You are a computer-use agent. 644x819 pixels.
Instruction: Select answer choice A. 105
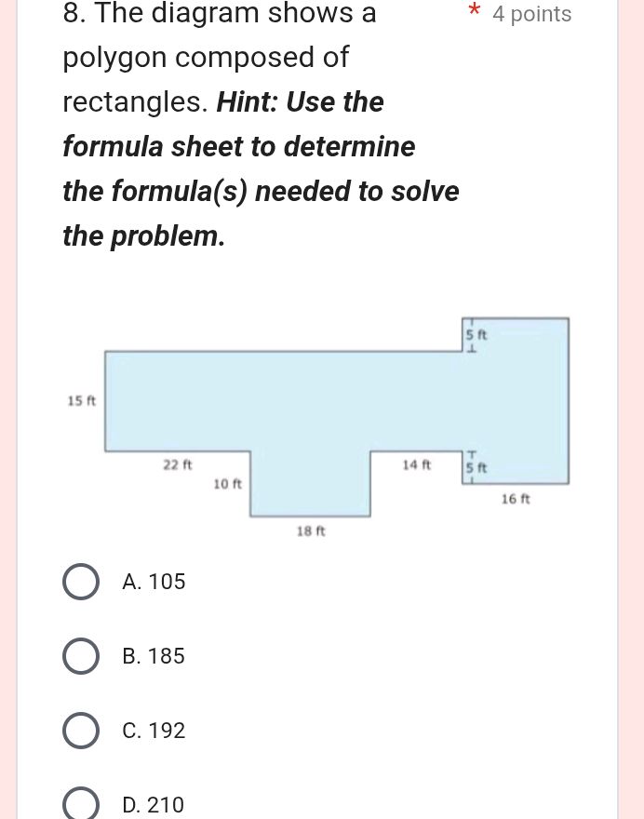[81, 581]
